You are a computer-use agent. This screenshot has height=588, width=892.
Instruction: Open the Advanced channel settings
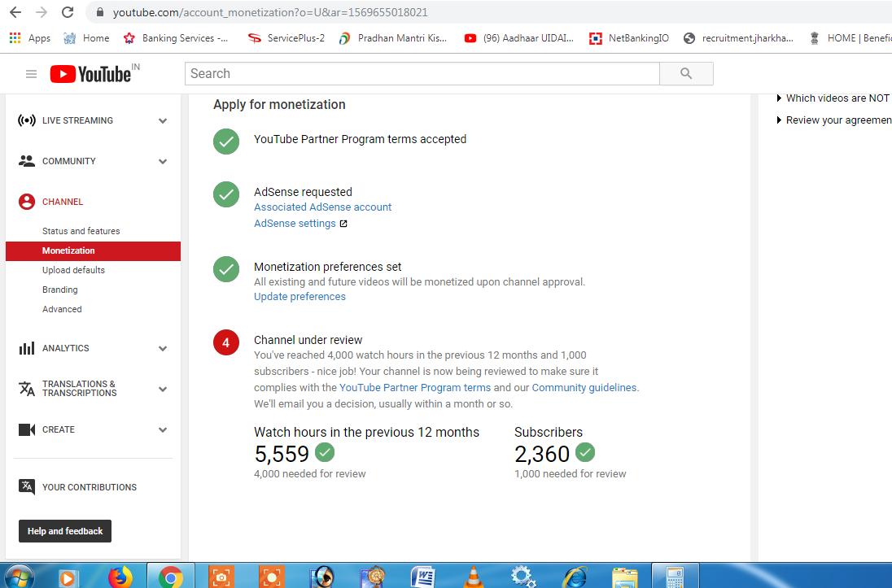point(62,309)
